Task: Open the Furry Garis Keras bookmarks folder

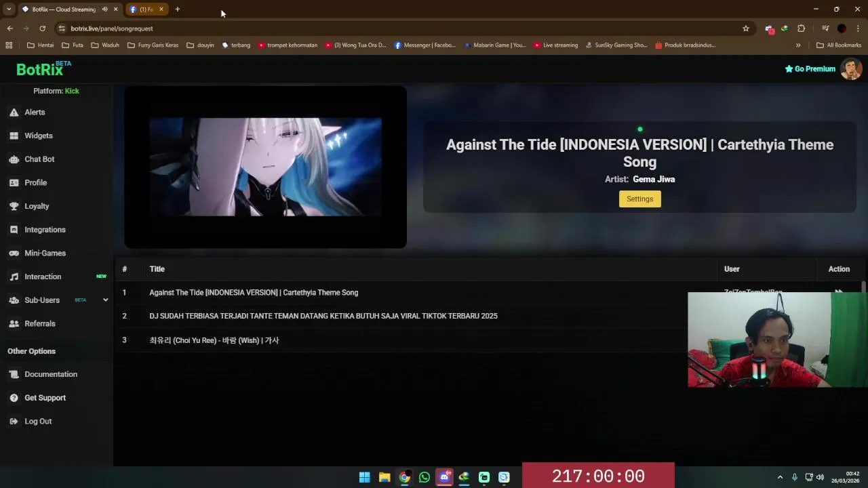Action: click(x=153, y=45)
